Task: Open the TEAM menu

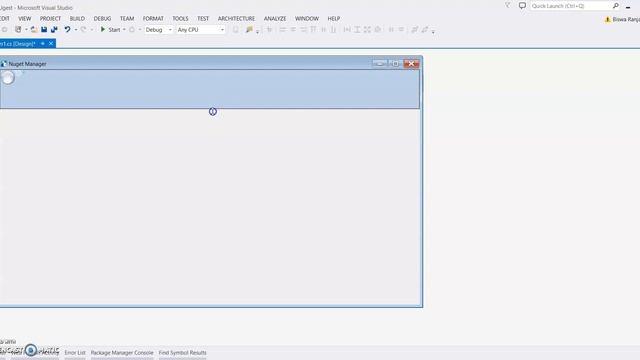Action: coord(127,18)
